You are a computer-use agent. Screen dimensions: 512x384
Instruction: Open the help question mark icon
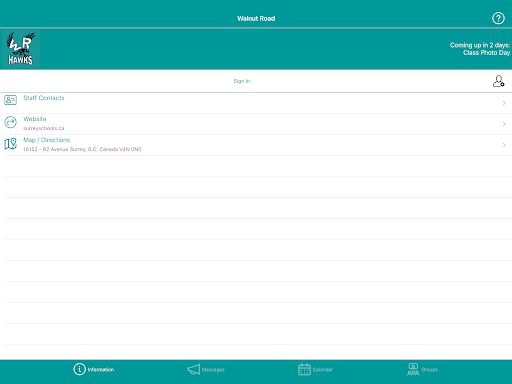(x=498, y=18)
